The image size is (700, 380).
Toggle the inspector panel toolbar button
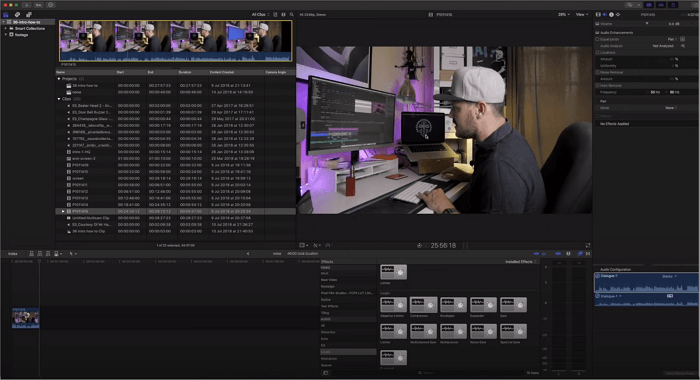[673, 5]
